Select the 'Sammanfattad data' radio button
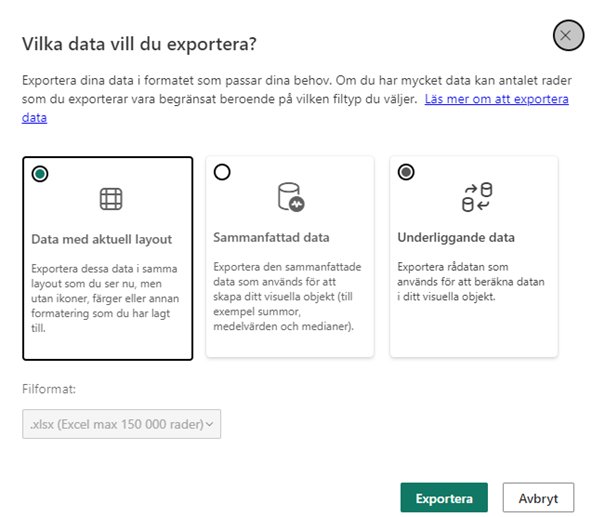The width and height of the screenshot is (605, 517). point(222,172)
